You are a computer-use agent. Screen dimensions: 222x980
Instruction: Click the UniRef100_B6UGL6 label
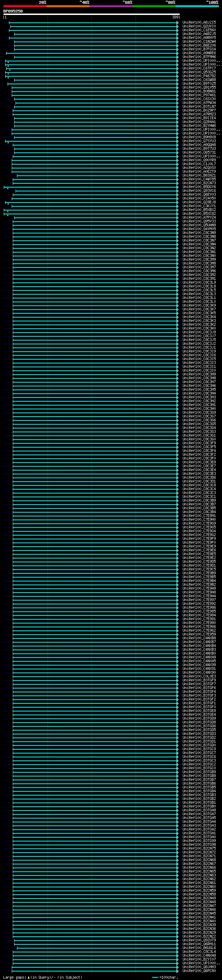coord(199,948)
